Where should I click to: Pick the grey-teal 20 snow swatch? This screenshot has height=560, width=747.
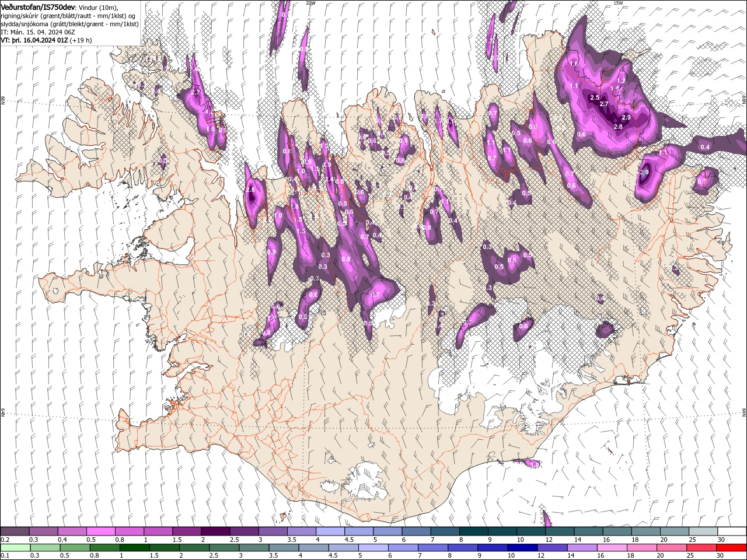pos(675,531)
